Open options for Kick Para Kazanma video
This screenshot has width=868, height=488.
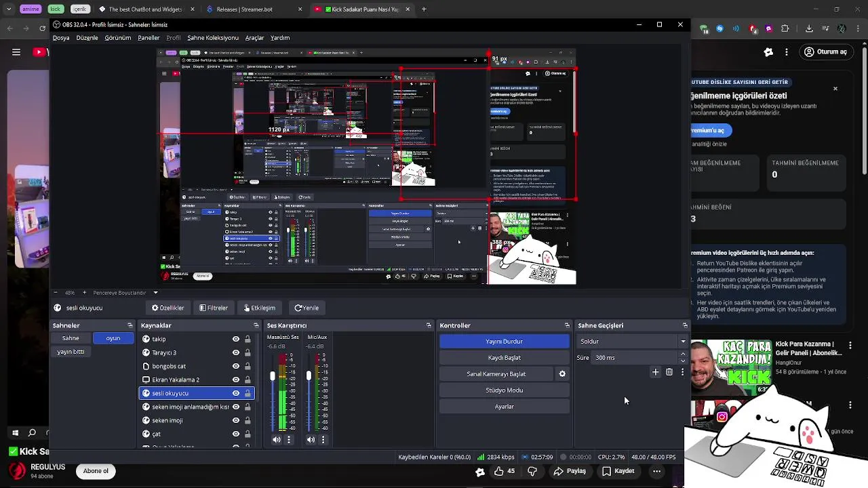(x=850, y=346)
